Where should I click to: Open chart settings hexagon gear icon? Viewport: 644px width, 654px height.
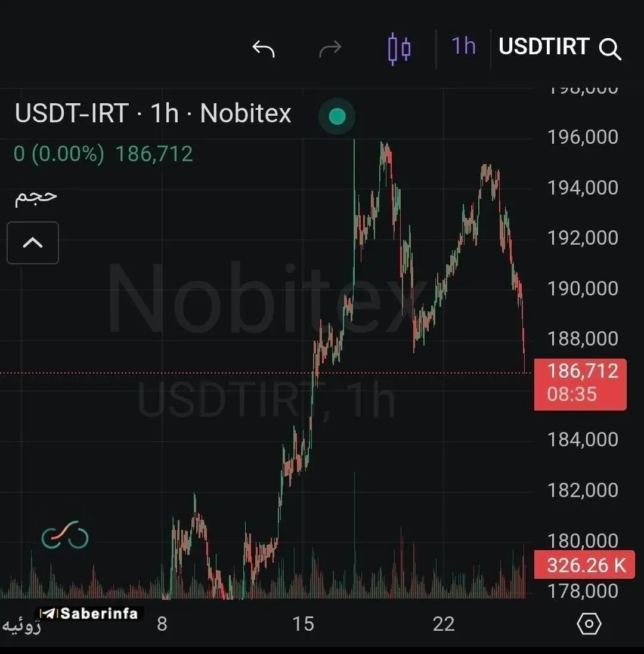[x=589, y=624]
